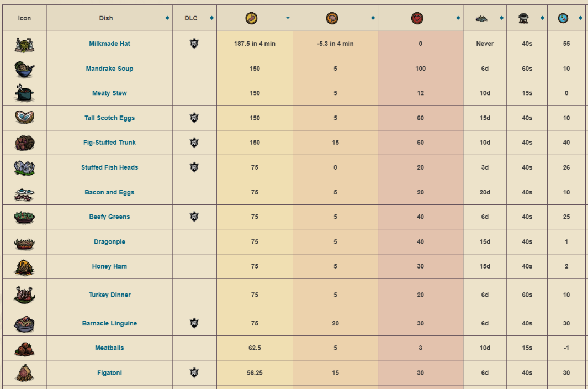Viewport: 588px width, 389px height.
Task: Click the DLC badge in Barnacle Linguine row
Action: 194,323
